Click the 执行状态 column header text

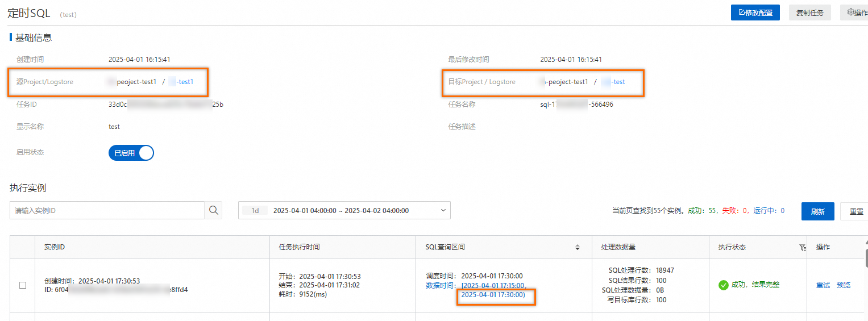coord(732,247)
